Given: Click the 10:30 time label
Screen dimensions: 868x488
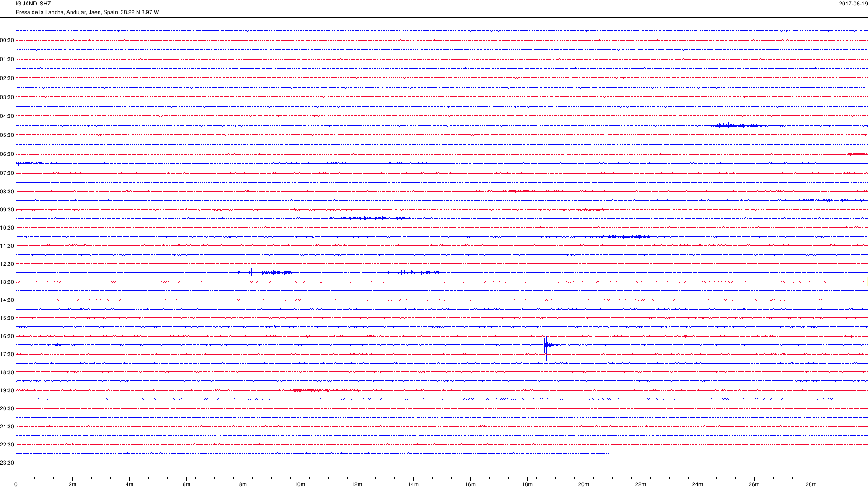Looking at the screenshot, I should [x=7, y=228].
